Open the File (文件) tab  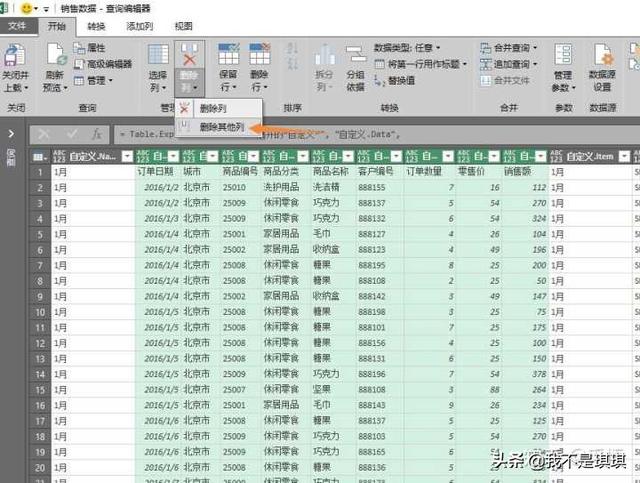point(17,26)
